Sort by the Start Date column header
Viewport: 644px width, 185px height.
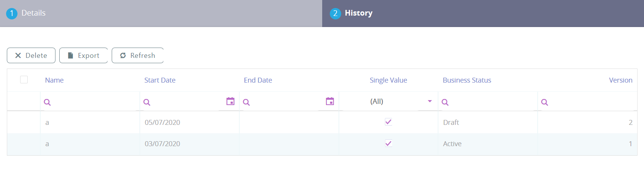[160, 80]
